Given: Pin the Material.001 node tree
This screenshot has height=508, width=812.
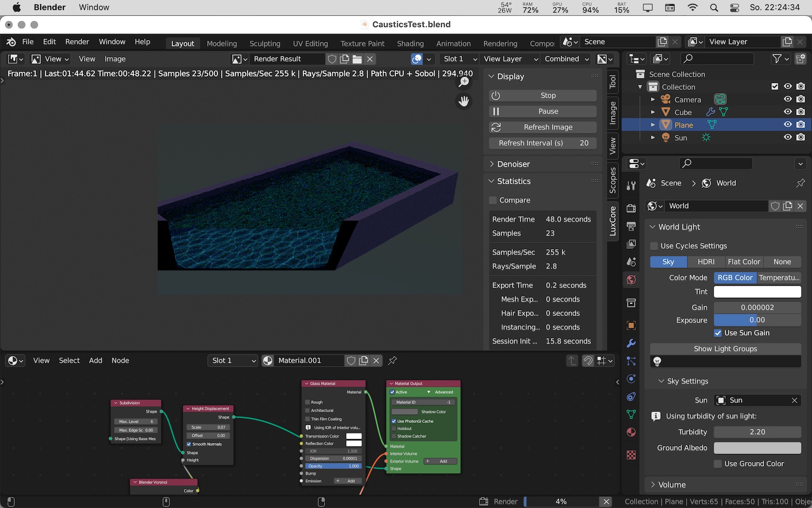Looking at the screenshot, I should 392,360.
